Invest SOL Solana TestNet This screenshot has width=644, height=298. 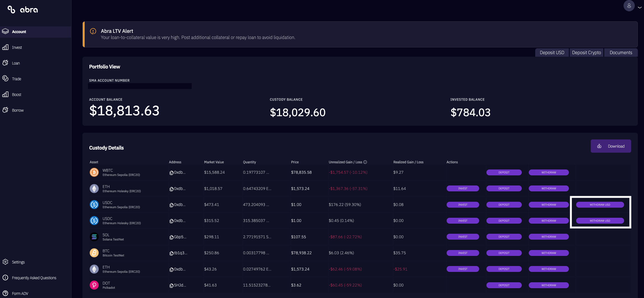[x=463, y=237]
